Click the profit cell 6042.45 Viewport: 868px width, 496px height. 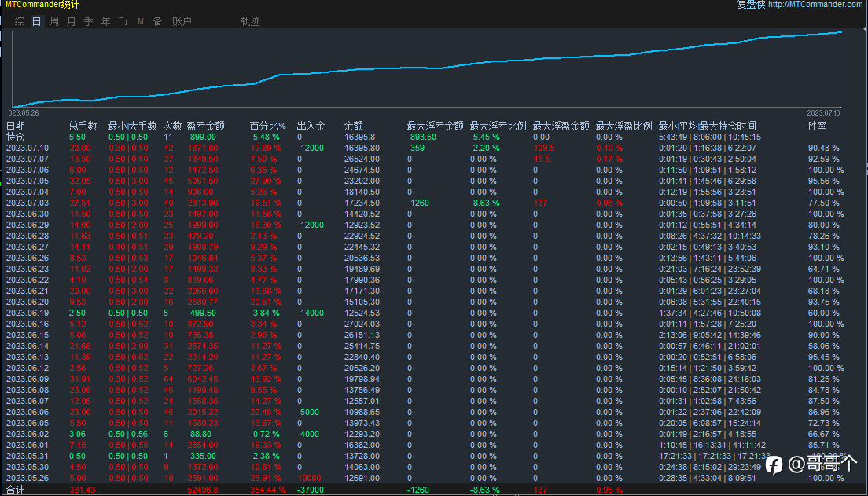click(x=203, y=379)
